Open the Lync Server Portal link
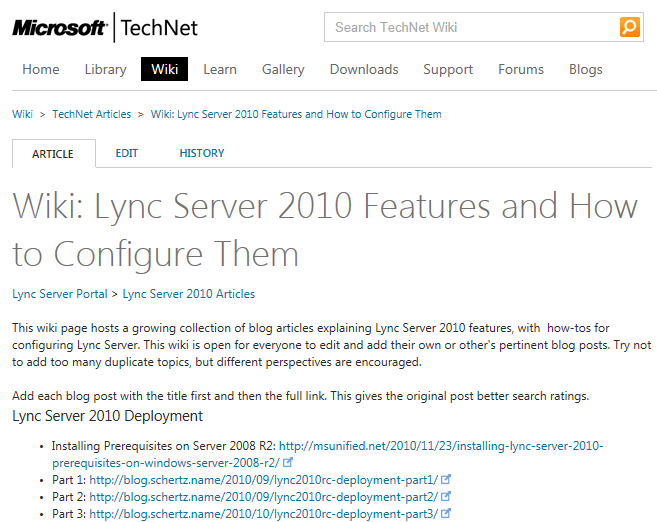This screenshot has width=657, height=522. click(x=59, y=294)
